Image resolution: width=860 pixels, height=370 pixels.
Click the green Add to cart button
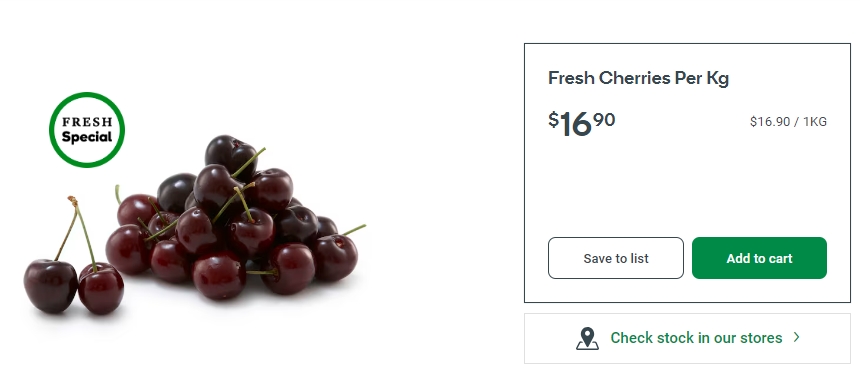[759, 258]
